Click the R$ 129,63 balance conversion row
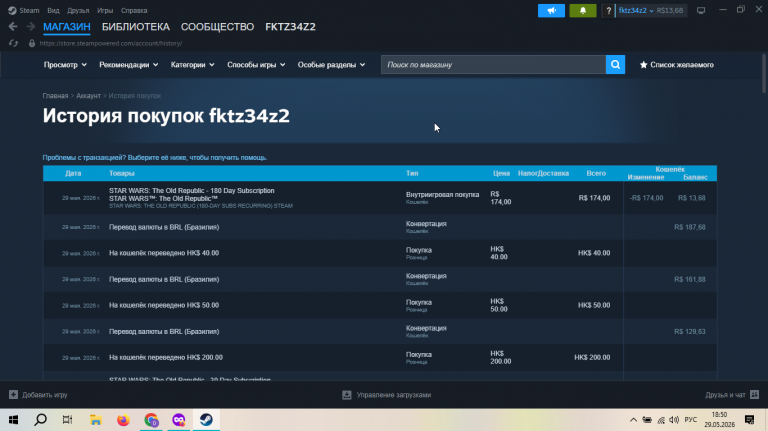The width and height of the screenshot is (768, 431). click(x=380, y=332)
